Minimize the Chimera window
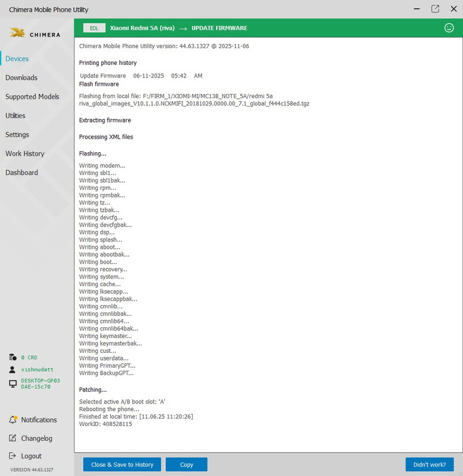 click(x=417, y=9)
